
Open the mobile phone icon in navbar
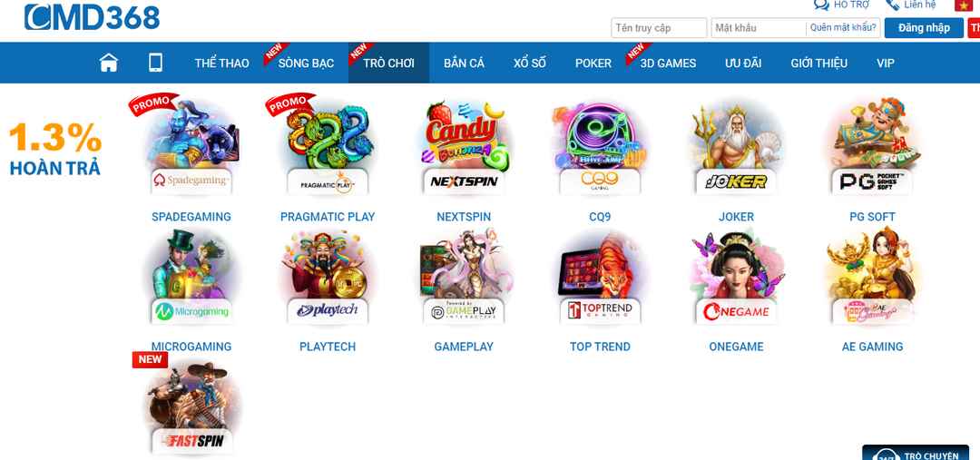(x=156, y=63)
